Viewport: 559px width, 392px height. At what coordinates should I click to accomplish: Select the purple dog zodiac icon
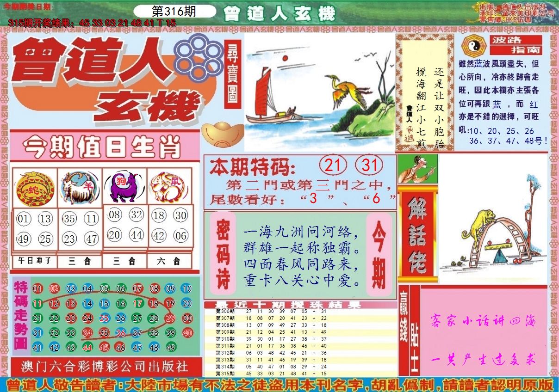[124, 187]
